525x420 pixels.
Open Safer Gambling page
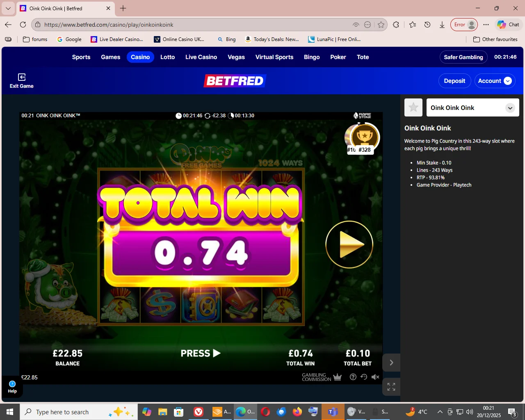pyautogui.click(x=463, y=57)
